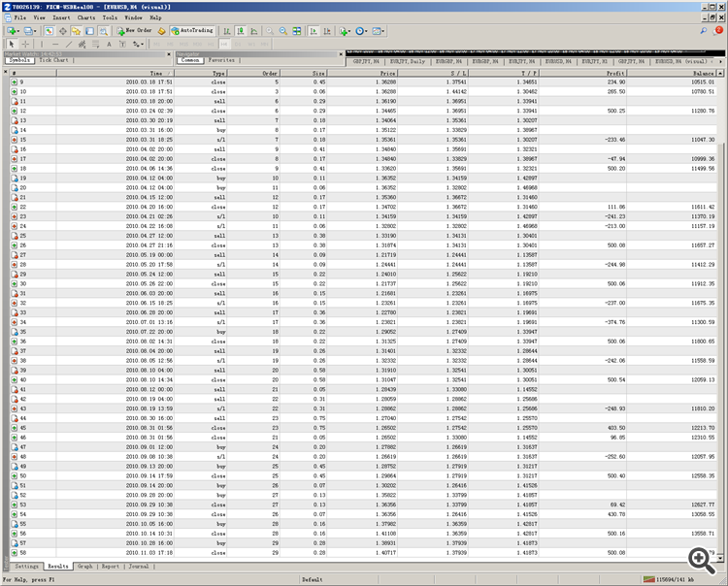Image resolution: width=728 pixels, height=586 pixels.
Task: Expand the new chart dropdown arrow
Action: coord(18,32)
